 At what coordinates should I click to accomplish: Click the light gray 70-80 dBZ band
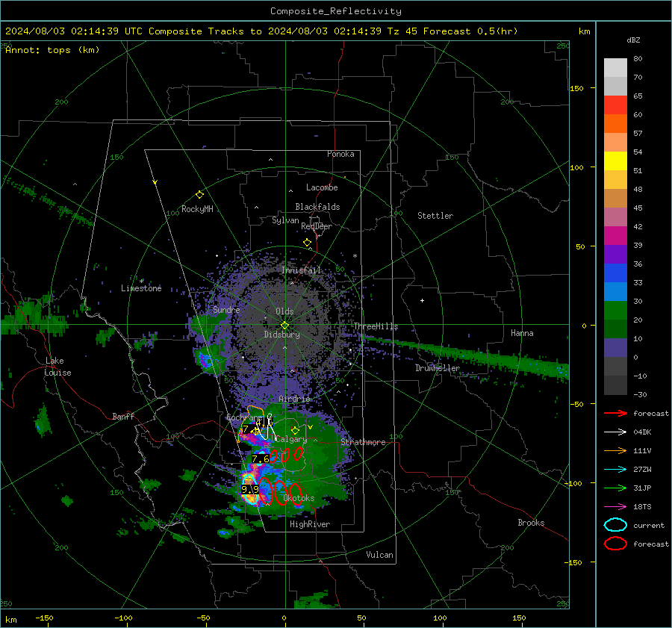[x=615, y=68]
